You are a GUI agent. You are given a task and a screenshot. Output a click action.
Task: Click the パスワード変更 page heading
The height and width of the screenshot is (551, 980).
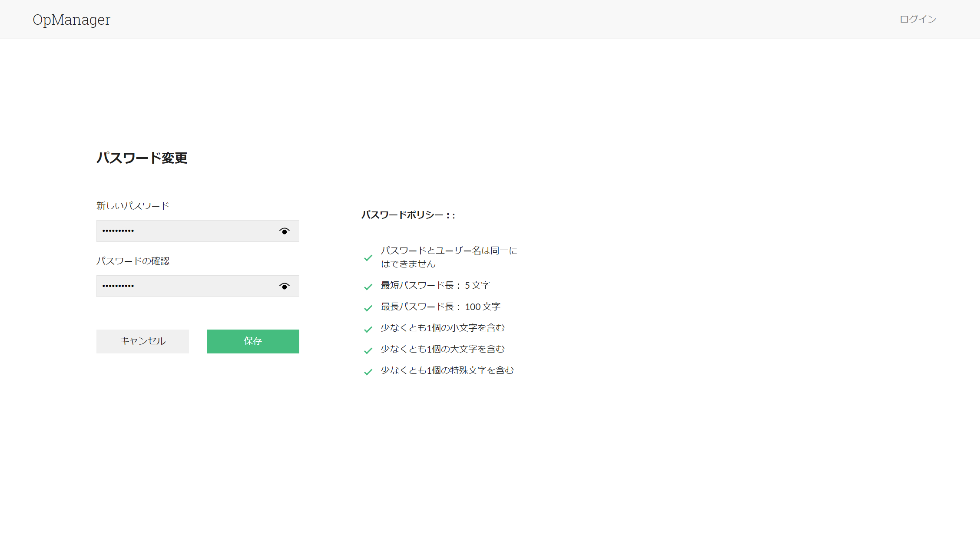tap(142, 158)
